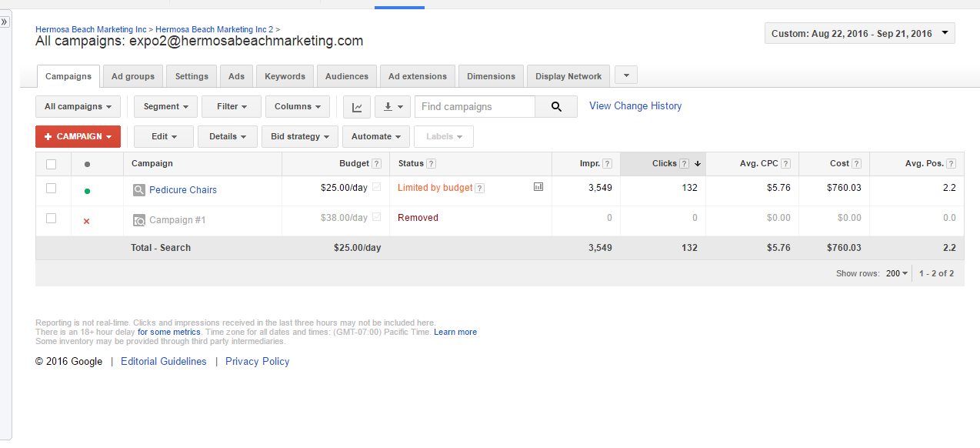Tick the checkbox for Pedicure Chairs row
The image size is (980, 448).
(52, 189)
